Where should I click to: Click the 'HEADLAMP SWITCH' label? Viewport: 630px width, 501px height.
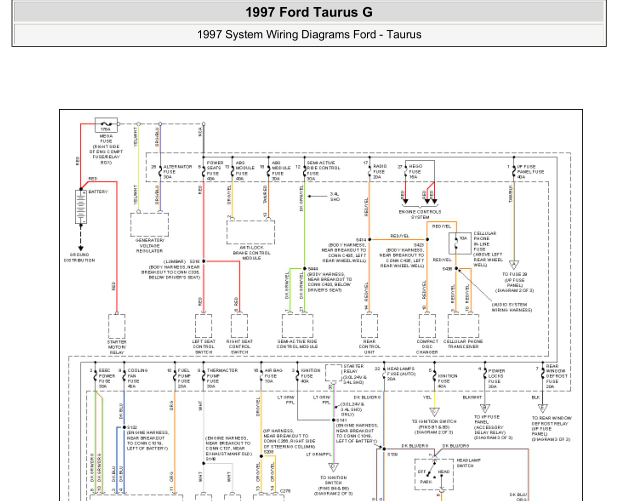468,463
